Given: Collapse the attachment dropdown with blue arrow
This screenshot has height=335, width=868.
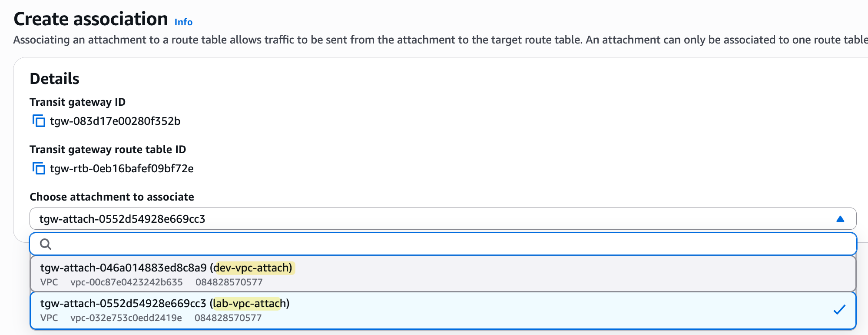Looking at the screenshot, I should click(x=840, y=219).
